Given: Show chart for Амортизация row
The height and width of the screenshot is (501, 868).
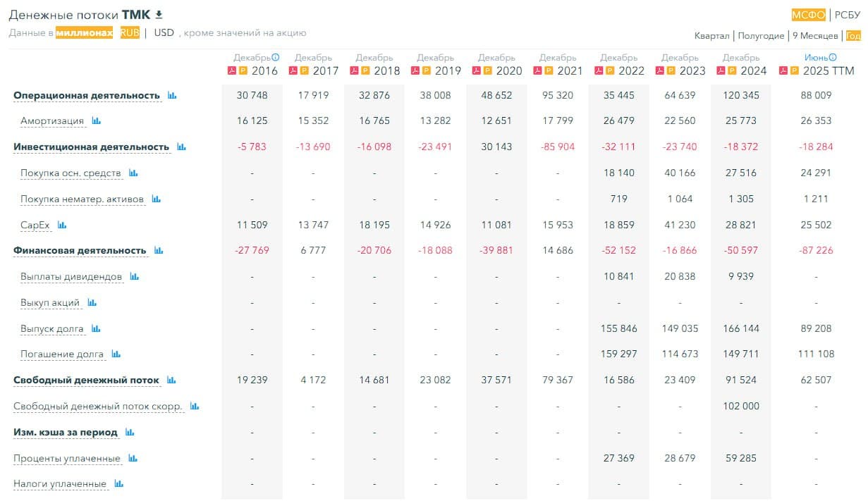Looking at the screenshot, I should [96, 121].
